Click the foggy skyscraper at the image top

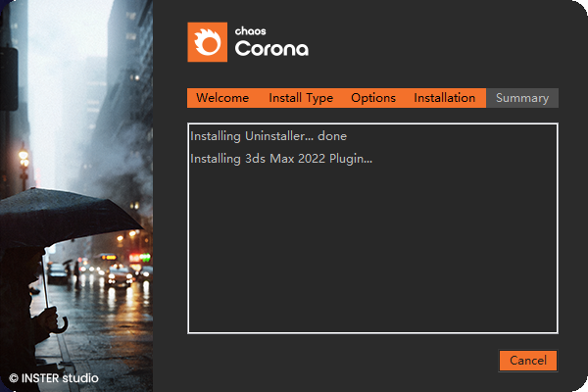(x=122, y=59)
